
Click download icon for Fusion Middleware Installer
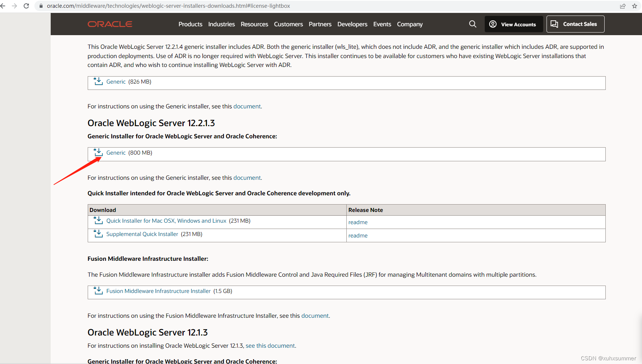point(98,290)
